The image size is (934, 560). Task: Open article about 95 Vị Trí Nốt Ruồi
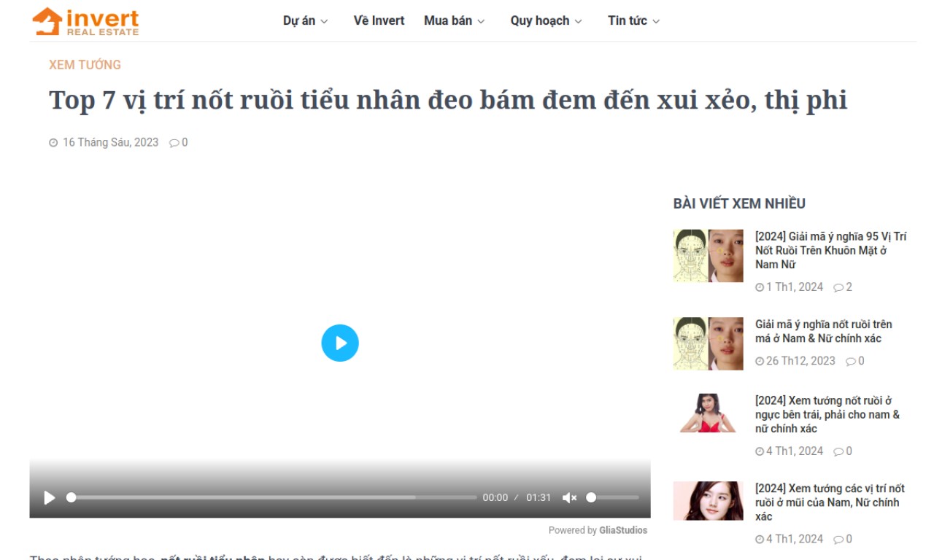point(830,250)
